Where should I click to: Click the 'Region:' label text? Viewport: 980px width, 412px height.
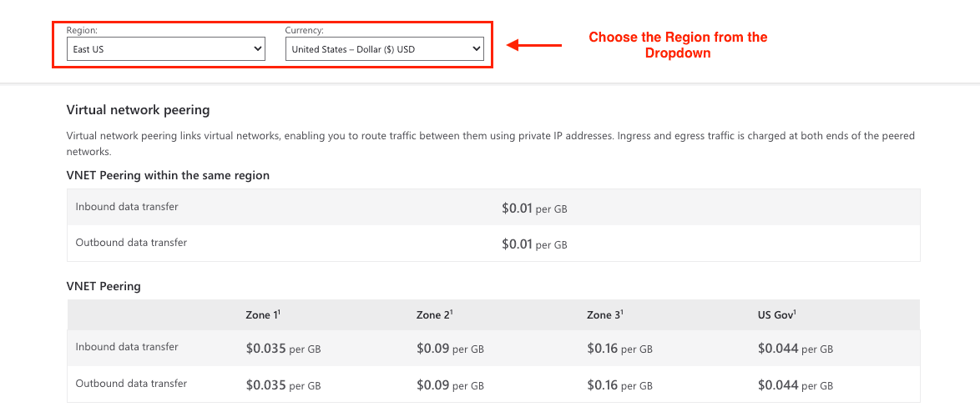(x=82, y=30)
